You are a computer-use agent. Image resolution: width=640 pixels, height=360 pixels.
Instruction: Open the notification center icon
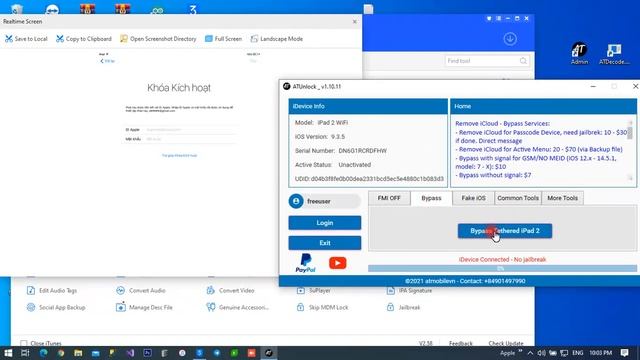click(x=624, y=353)
